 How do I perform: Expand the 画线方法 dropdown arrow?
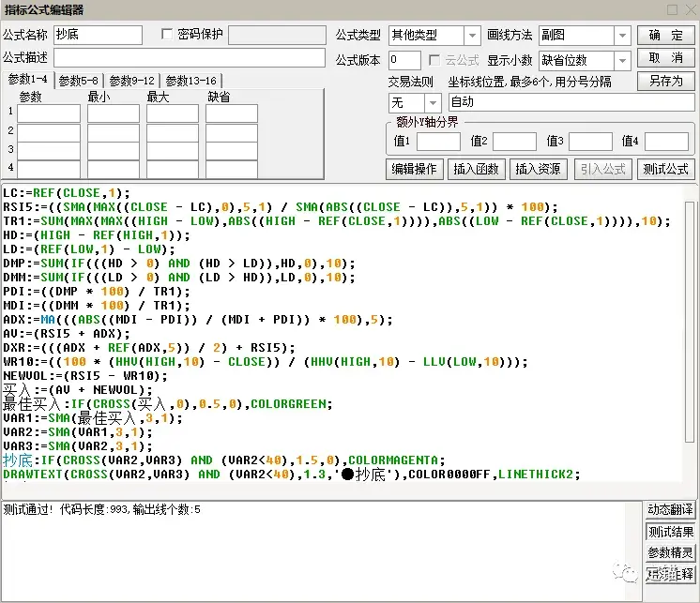[x=622, y=36]
